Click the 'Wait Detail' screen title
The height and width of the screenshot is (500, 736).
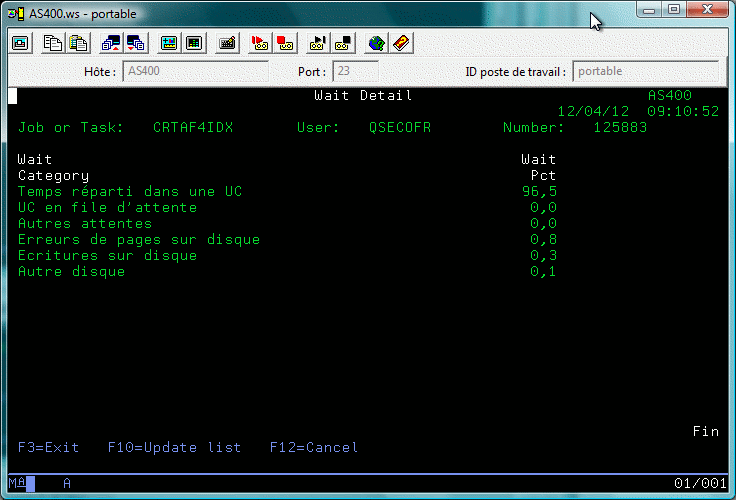pos(363,96)
